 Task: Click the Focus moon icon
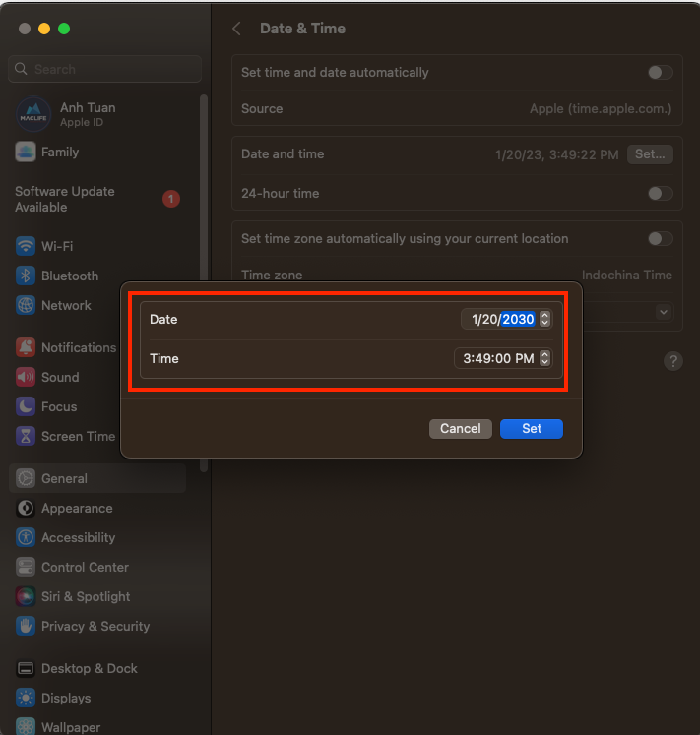click(x=26, y=406)
